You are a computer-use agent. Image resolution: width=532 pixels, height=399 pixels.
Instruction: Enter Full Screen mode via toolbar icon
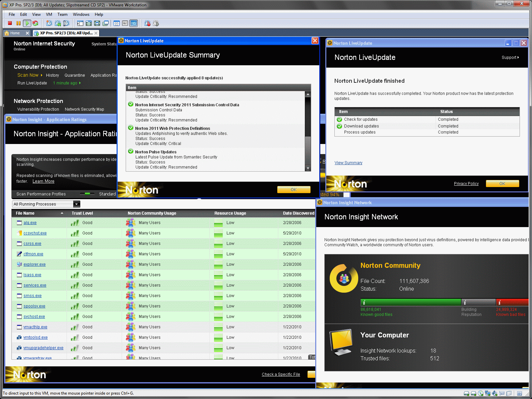(97, 23)
